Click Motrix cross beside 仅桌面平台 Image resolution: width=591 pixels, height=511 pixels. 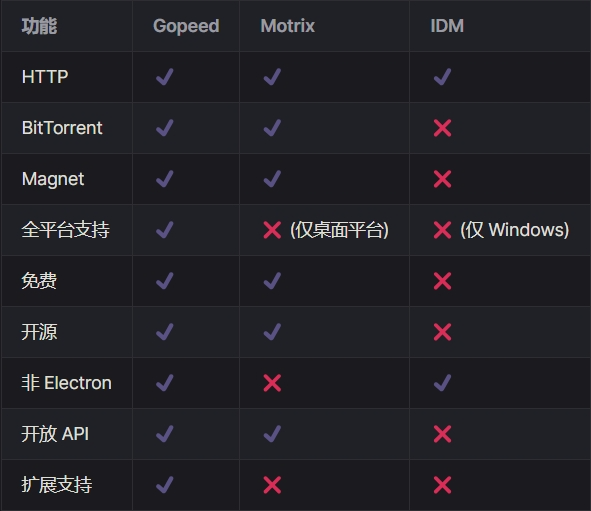(x=272, y=230)
